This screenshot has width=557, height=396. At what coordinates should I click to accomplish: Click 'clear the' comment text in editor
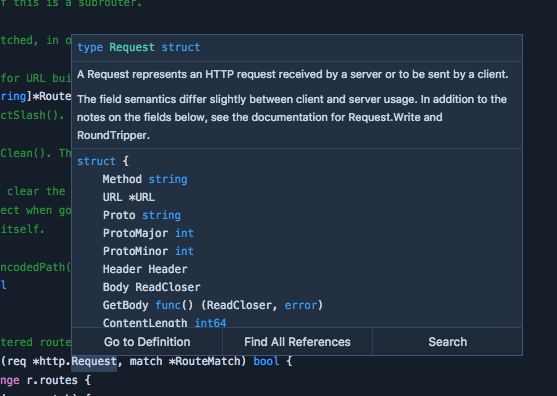[36, 191]
